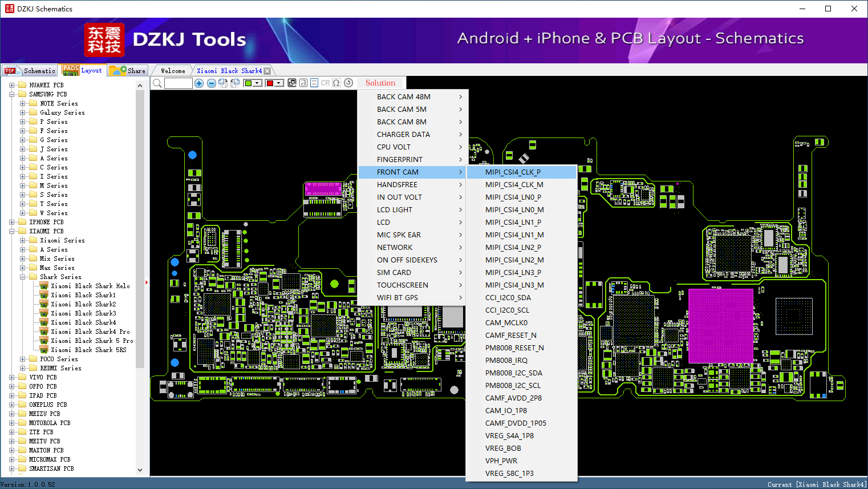The height and width of the screenshot is (489, 868).
Task: Expand the POCO Series folder
Action: pos(22,359)
